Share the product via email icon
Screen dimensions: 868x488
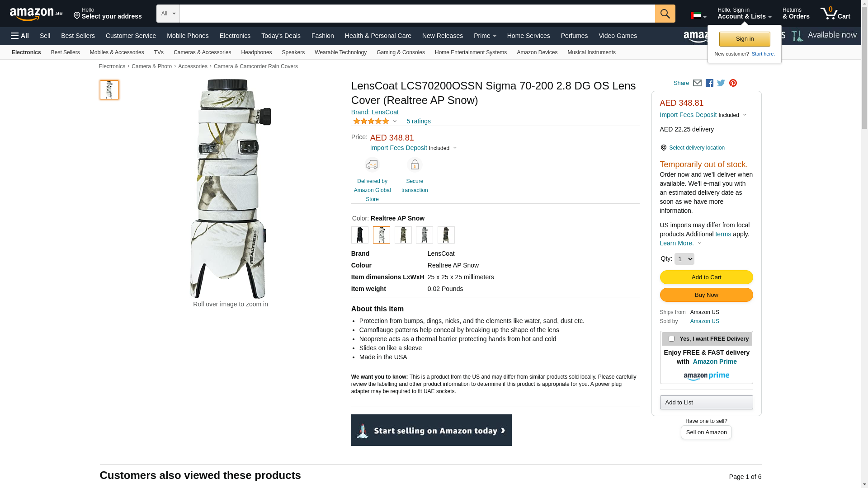697,83
